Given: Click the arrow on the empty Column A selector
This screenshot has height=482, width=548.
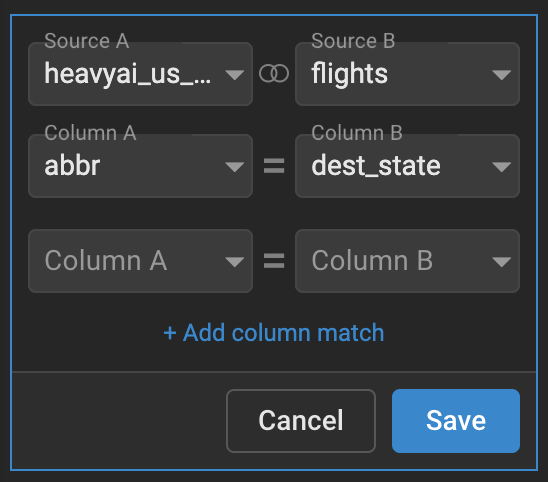Looking at the screenshot, I should [235, 262].
